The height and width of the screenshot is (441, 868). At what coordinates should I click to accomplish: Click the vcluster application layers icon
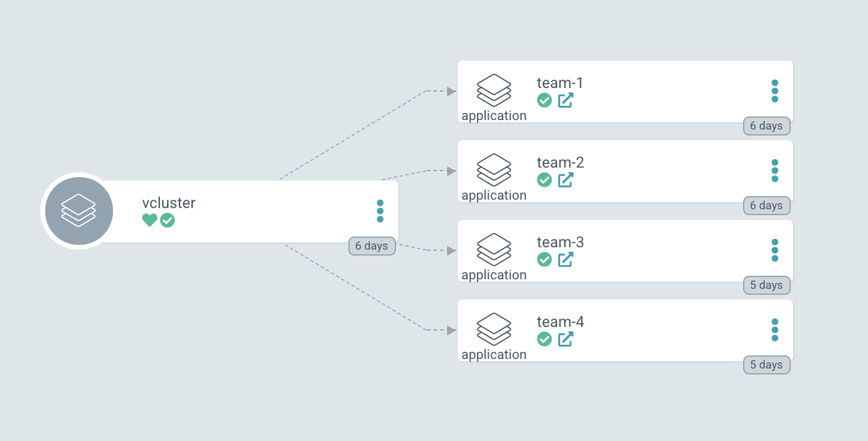(x=78, y=211)
